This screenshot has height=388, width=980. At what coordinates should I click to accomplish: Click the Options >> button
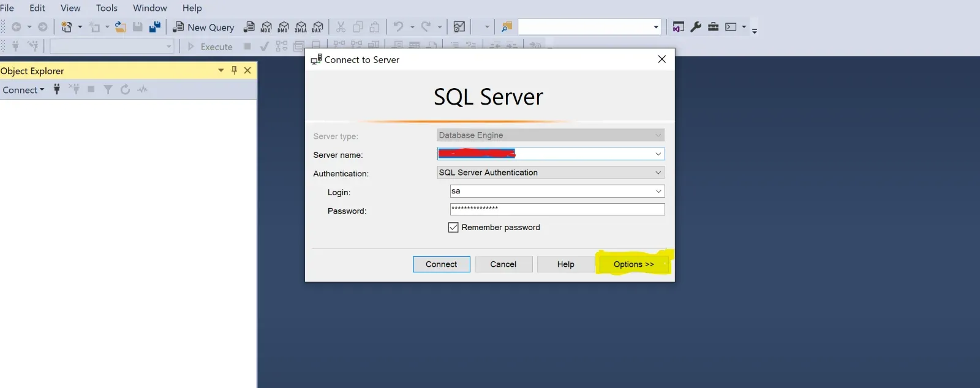click(x=634, y=264)
